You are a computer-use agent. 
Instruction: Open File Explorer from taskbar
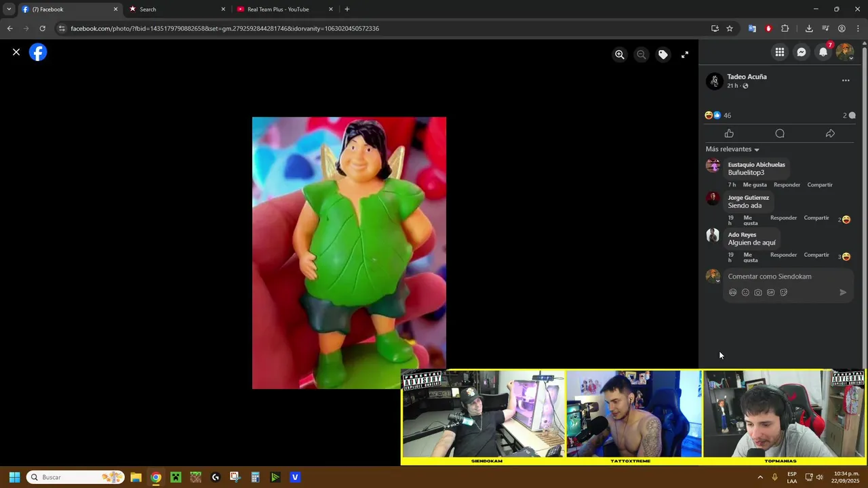tap(136, 477)
